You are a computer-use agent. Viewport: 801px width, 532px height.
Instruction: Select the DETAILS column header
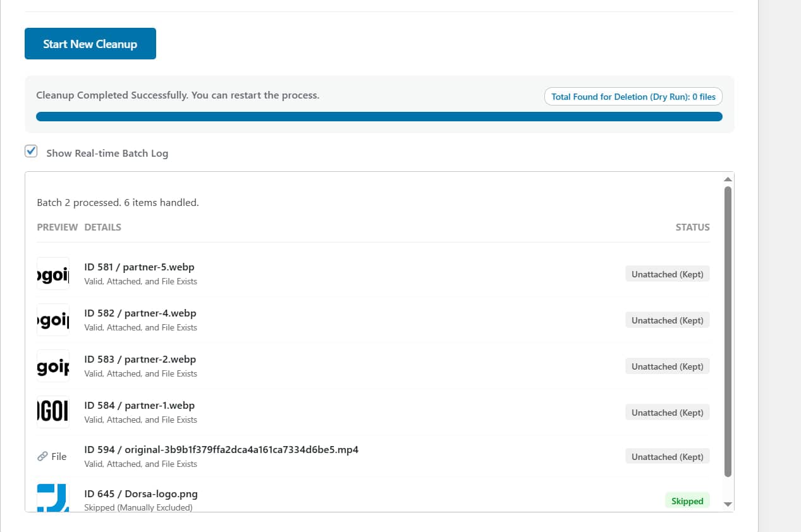click(x=102, y=227)
